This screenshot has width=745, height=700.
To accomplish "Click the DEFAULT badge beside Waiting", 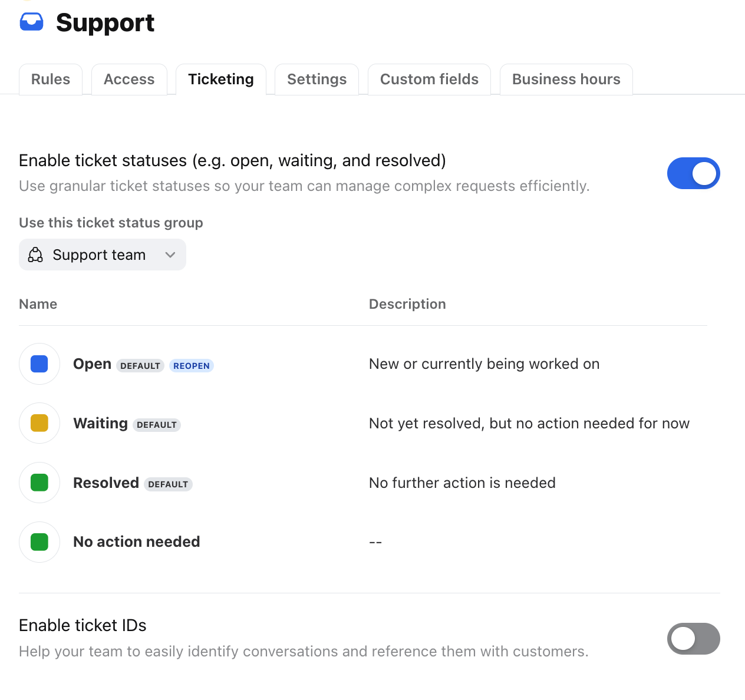I will pyautogui.click(x=157, y=425).
